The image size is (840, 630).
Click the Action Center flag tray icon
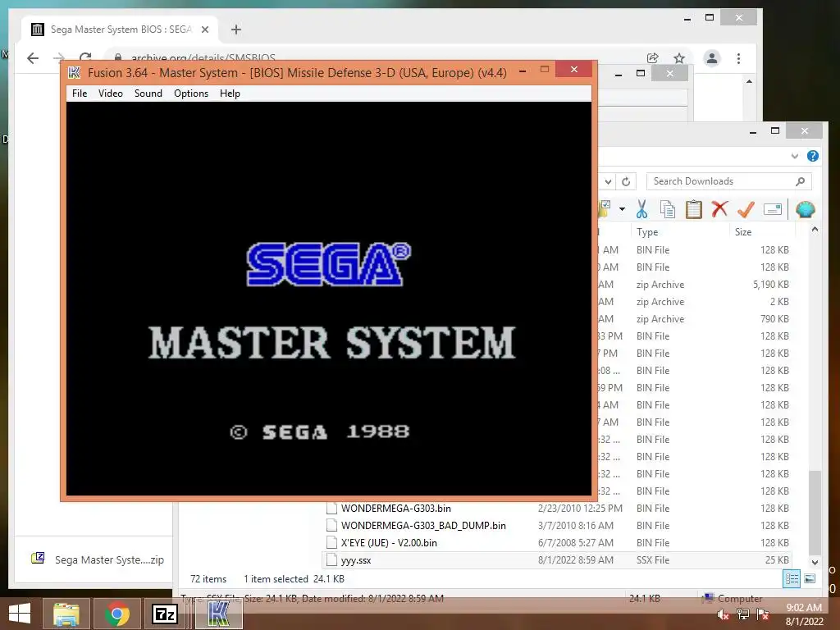763,614
